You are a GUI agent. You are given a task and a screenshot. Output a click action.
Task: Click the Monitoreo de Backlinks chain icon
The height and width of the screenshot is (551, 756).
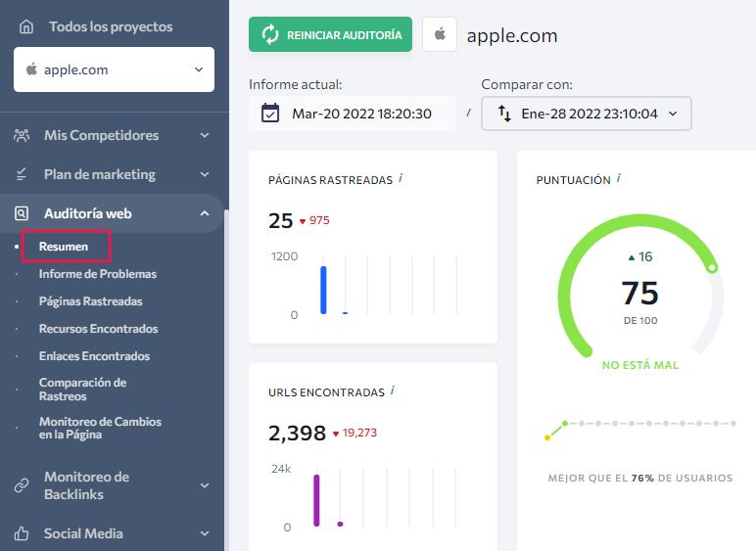coord(22,485)
